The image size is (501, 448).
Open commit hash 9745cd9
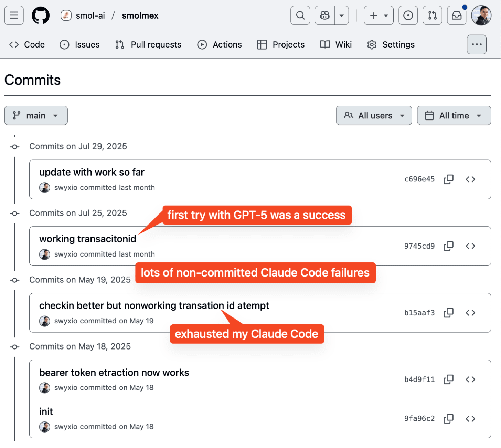[x=419, y=246]
